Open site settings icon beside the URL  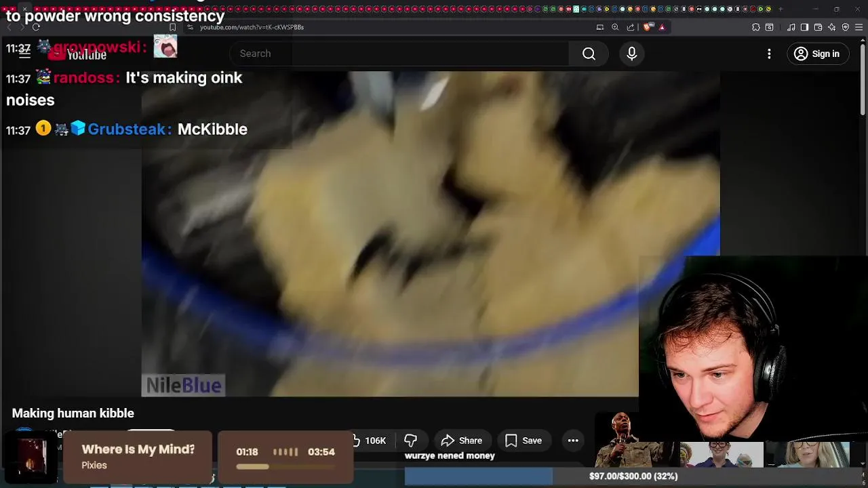[x=191, y=27]
